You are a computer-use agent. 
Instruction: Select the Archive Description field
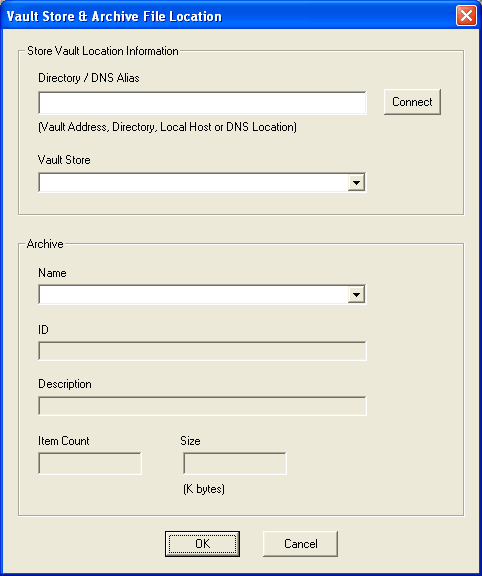click(202, 406)
